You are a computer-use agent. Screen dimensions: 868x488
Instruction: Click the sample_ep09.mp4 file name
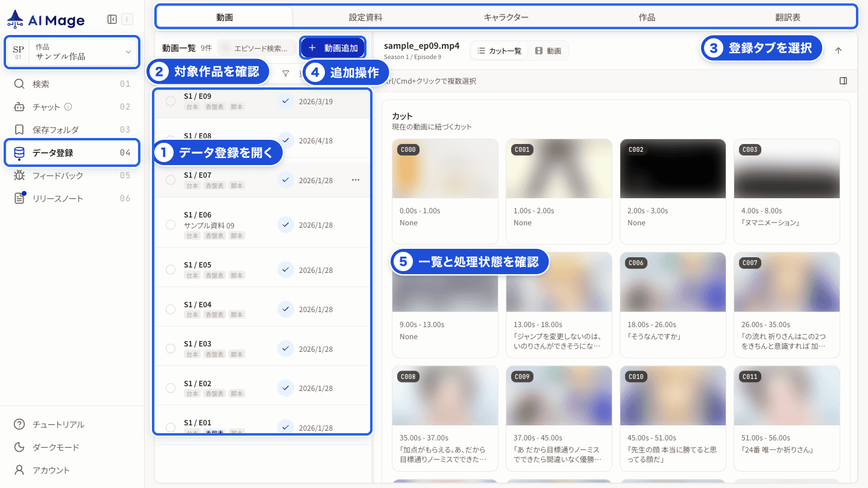(422, 46)
